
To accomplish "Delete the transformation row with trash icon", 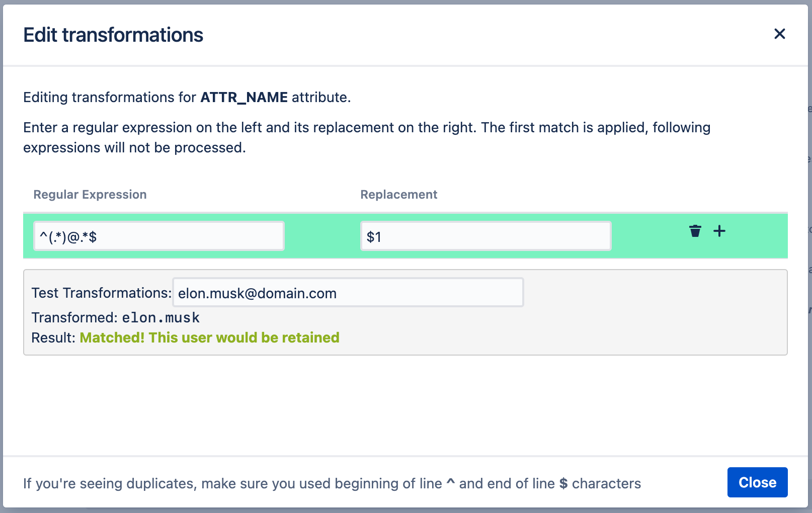I will coord(695,231).
